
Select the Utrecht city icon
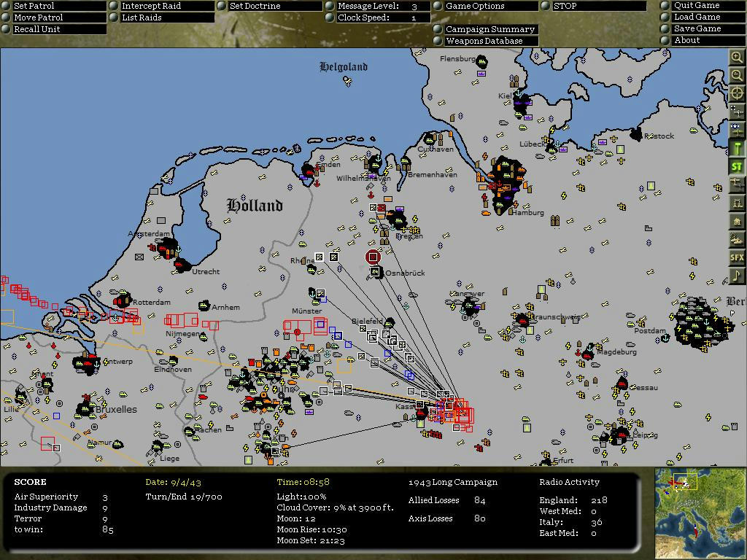click(x=182, y=265)
